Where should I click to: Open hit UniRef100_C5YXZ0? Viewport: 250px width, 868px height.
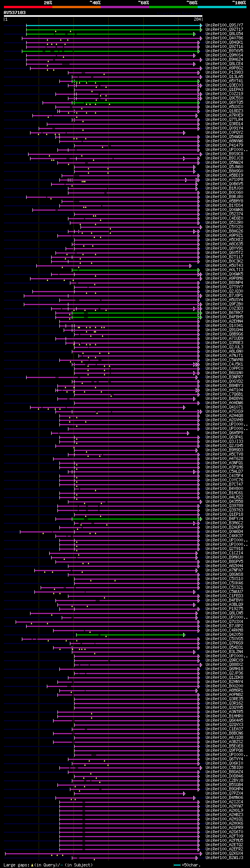click(224, 227)
